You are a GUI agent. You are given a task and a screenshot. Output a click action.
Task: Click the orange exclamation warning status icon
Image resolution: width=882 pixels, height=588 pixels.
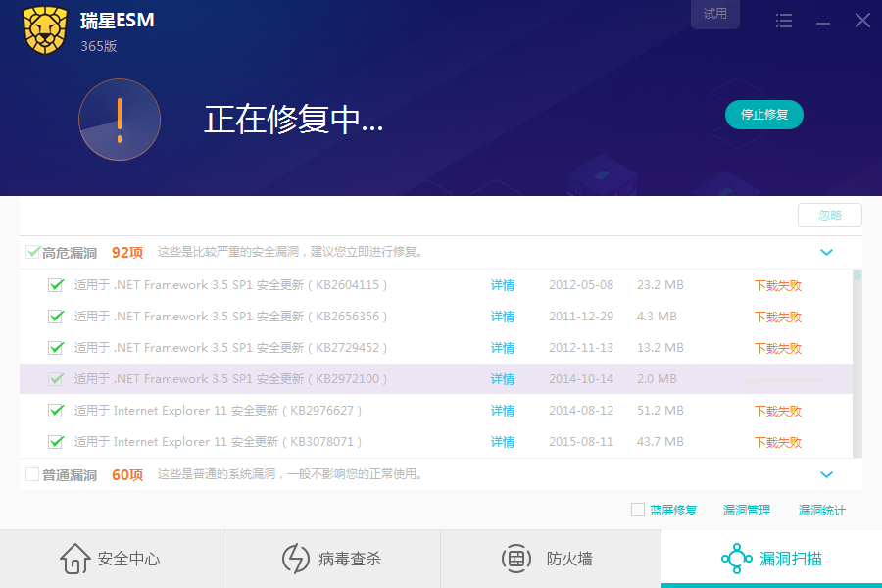pyautogui.click(x=120, y=120)
